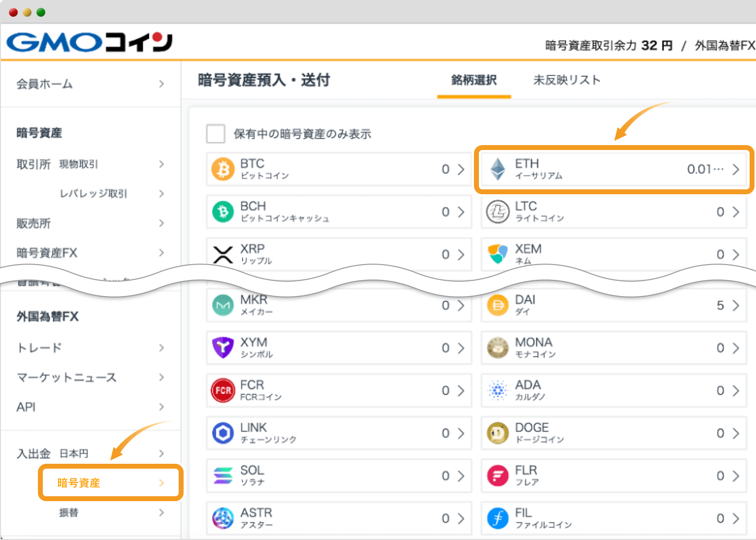Switch to the 銘柄選択 tab
The image size is (756, 540).
[474, 80]
